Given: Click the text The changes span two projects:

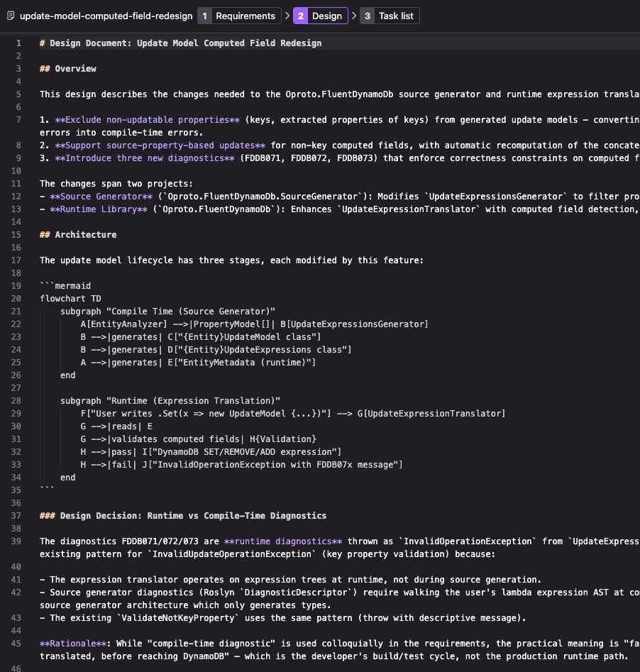Looking at the screenshot, I should point(116,183).
